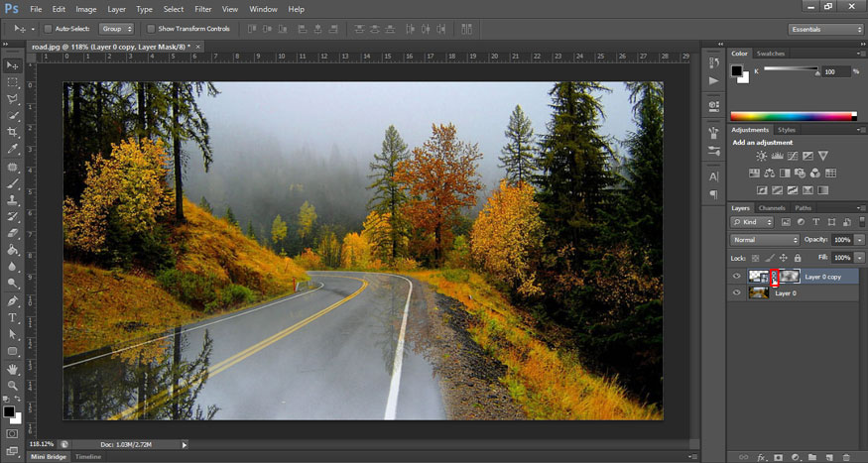The height and width of the screenshot is (463, 868).
Task: Open the Group auto-select dropdown
Action: click(x=116, y=29)
